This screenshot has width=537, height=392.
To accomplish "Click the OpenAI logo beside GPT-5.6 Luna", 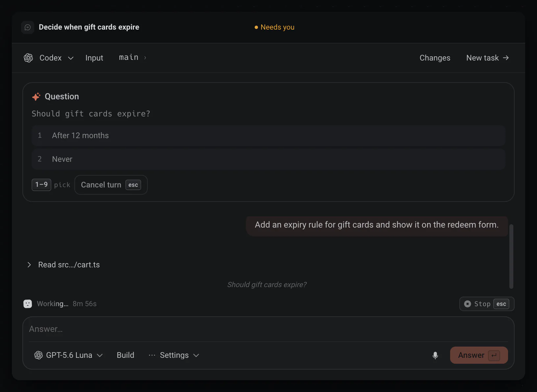I will pos(38,355).
